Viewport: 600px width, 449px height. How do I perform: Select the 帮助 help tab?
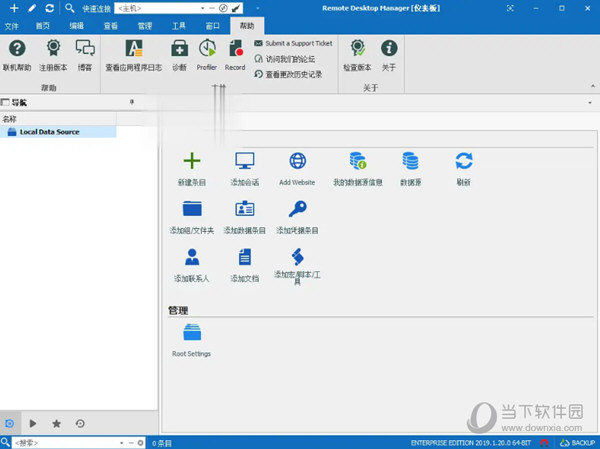point(247,26)
